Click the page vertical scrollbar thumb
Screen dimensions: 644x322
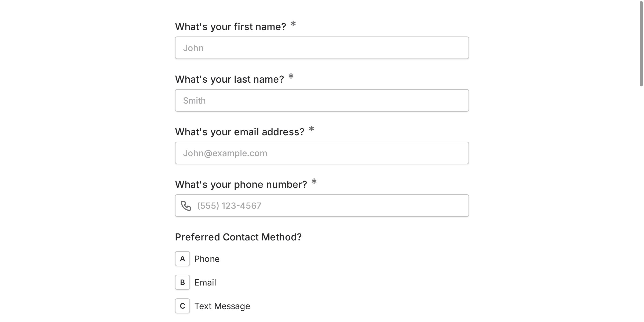click(641, 43)
